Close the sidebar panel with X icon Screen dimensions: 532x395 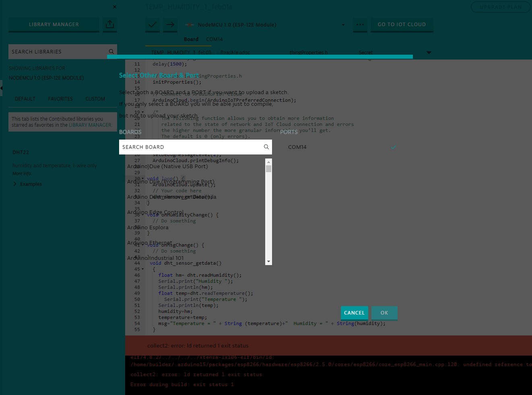(115, 7)
